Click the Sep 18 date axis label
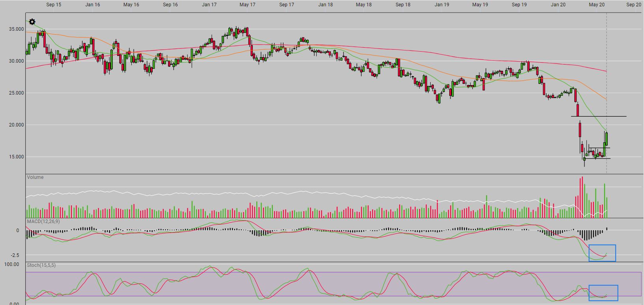This screenshot has width=644, height=305. tap(403, 5)
